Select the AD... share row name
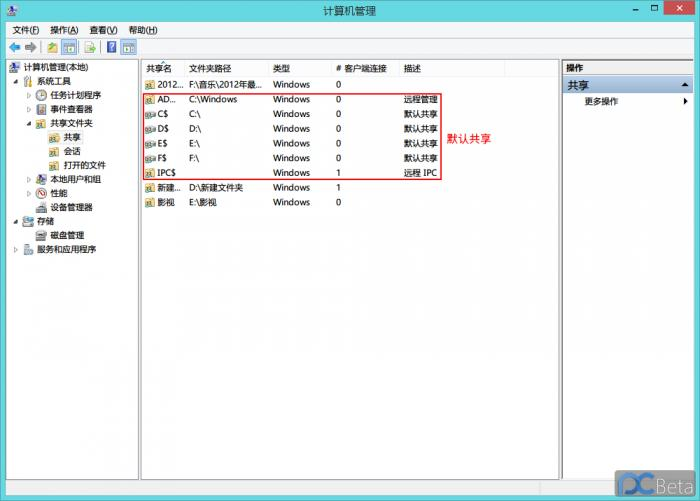Image resolution: width=700 pixels, height=501 pixels. point(167,99)
